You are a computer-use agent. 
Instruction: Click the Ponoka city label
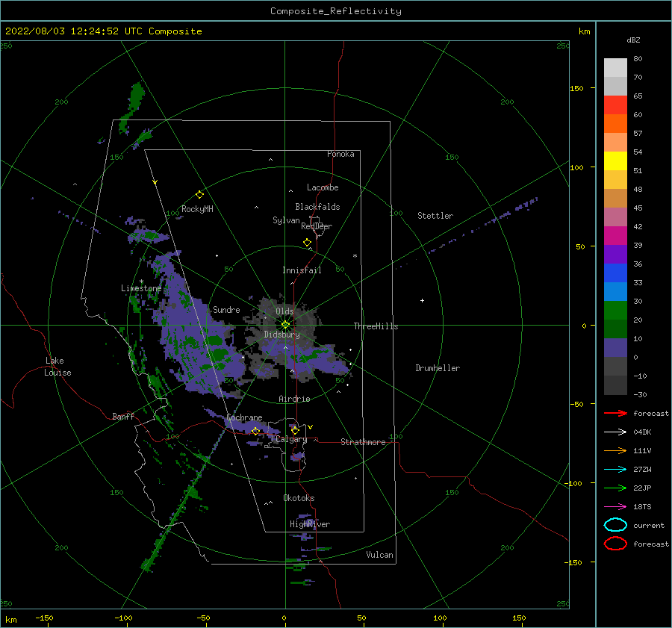coord(340,154)
